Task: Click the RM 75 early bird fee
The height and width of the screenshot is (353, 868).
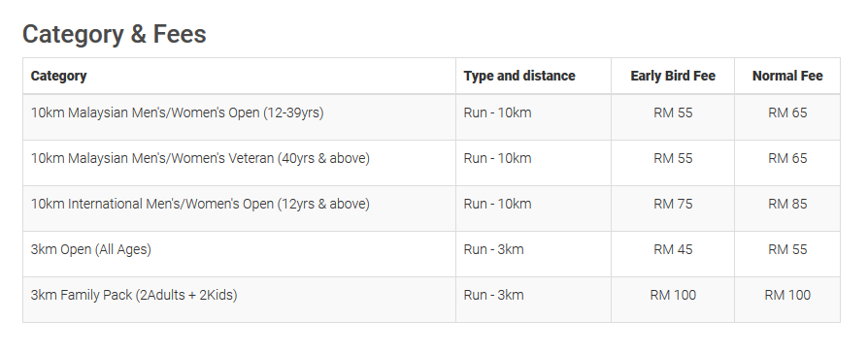Action: (x=673, y=204)
